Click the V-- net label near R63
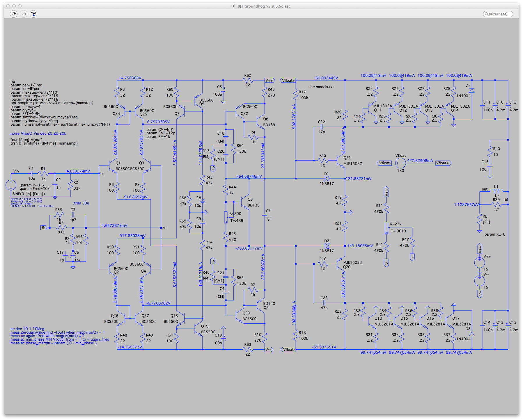The height and width of the screenshot is (420, 523). (x=269, y=350)
